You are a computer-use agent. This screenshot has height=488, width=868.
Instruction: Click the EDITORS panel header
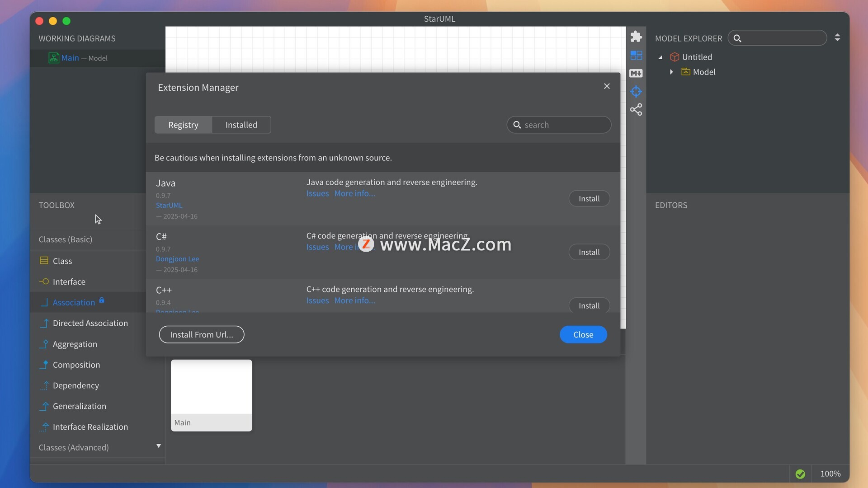[671, 205]
